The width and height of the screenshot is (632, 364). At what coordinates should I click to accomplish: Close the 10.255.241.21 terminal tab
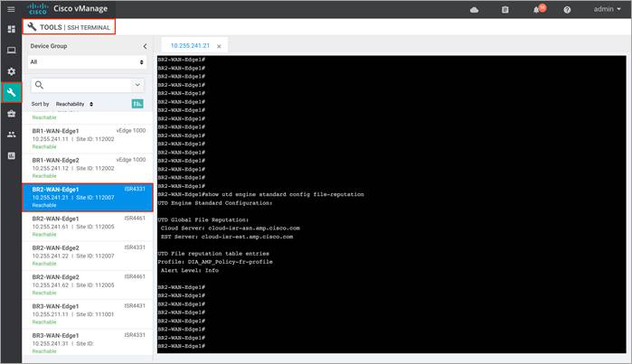(219, 46)
